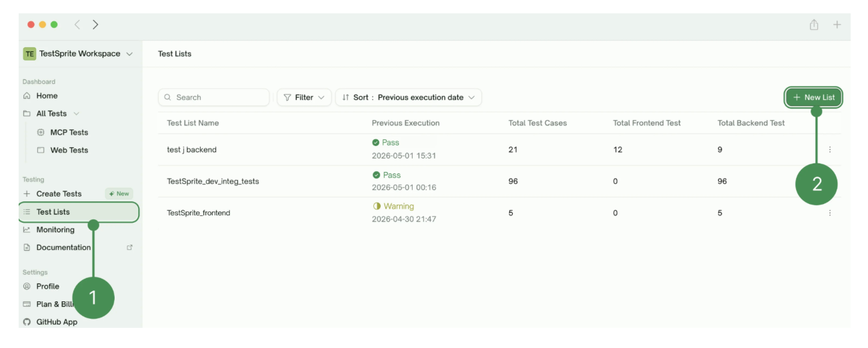The height and width of the screenshot is (348, 868).
Task: Click the Documentation page icon
Action: [27, 248]
